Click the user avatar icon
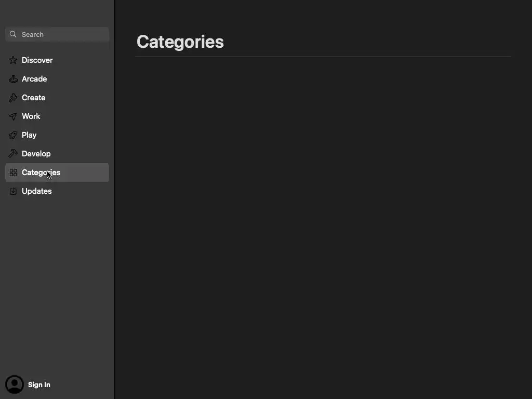This screenshot has width=532, height=399. click(15, 384)
